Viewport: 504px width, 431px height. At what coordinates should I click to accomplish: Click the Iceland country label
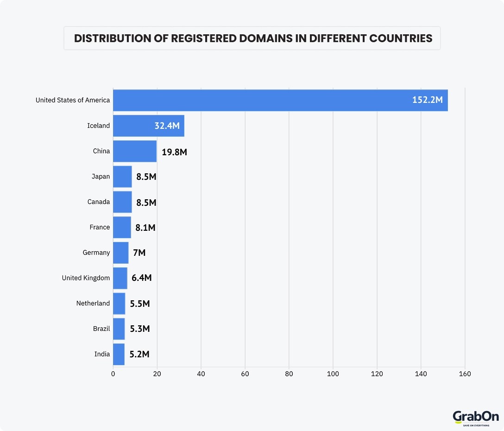(98, 126)
